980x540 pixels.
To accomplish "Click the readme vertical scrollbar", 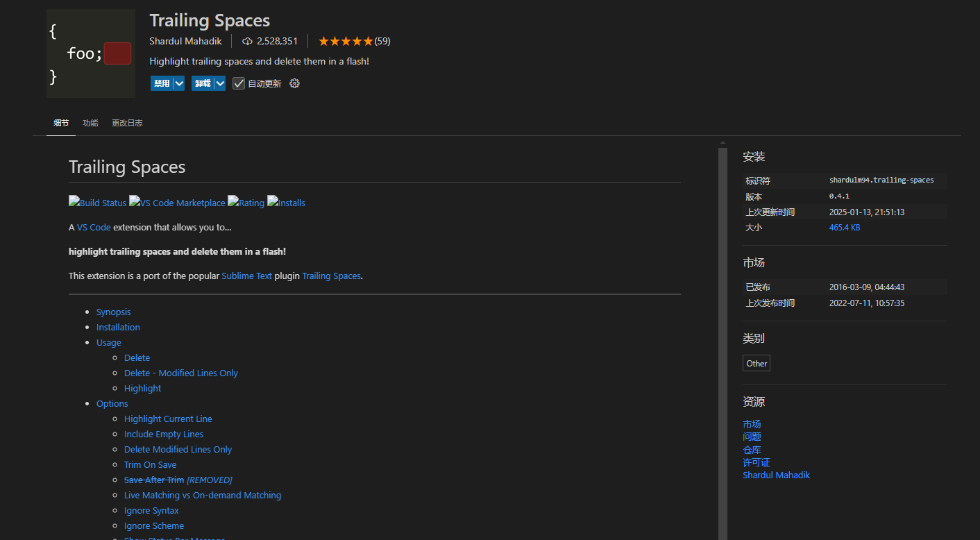I will (x=723, y=344).
